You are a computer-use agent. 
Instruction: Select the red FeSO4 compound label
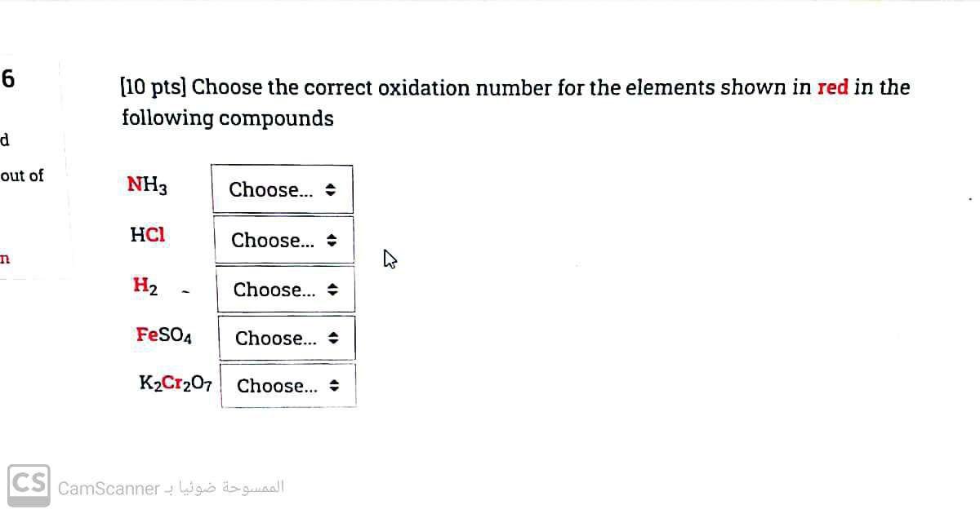[x=163, y=335]
